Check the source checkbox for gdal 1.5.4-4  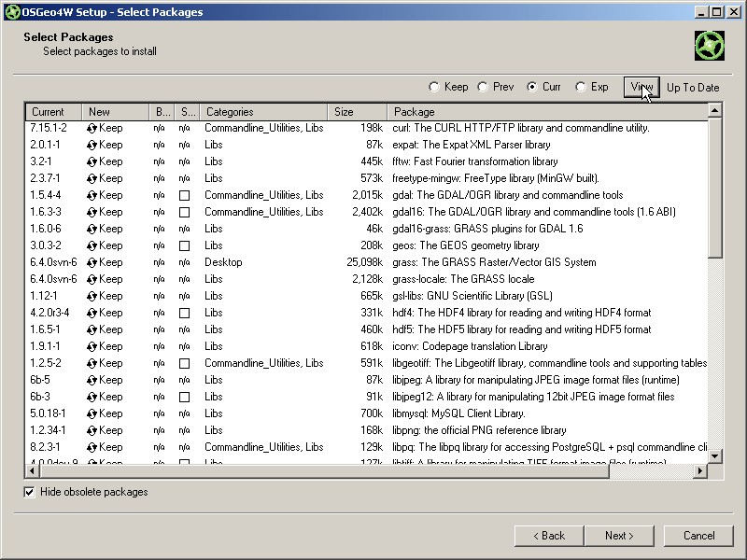pos(184,195)
